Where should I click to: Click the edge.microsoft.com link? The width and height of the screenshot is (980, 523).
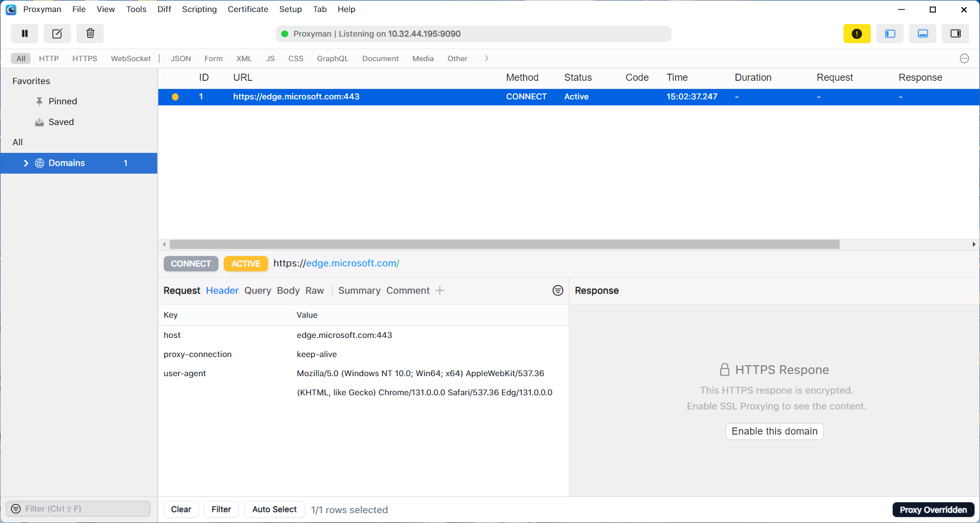coord(352,263)
